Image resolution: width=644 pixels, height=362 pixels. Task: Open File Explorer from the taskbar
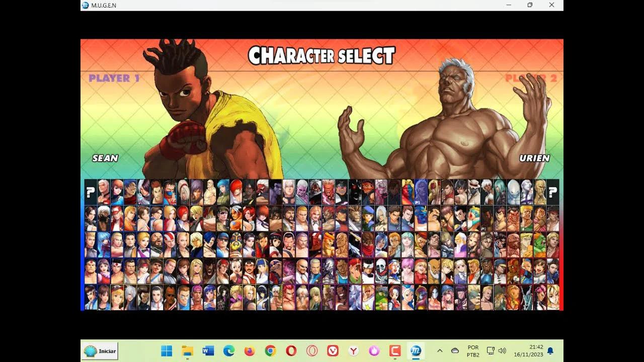pos(187,351)
